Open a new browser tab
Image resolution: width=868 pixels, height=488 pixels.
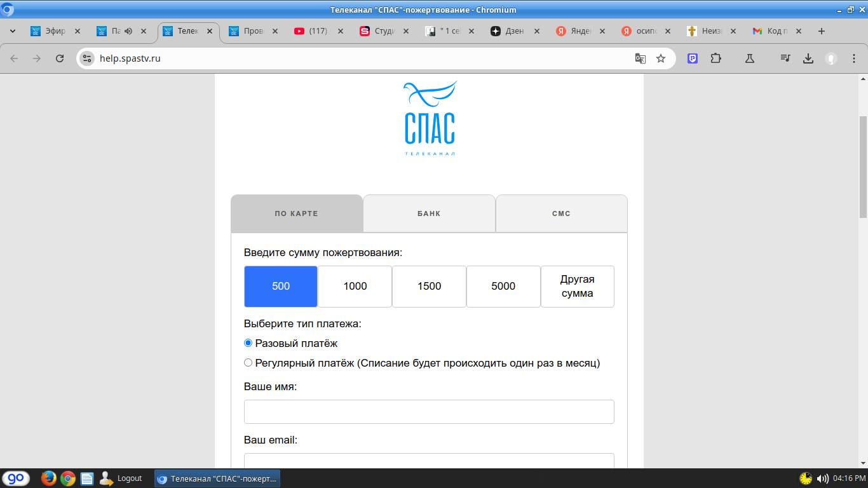[x=822, y=31]
